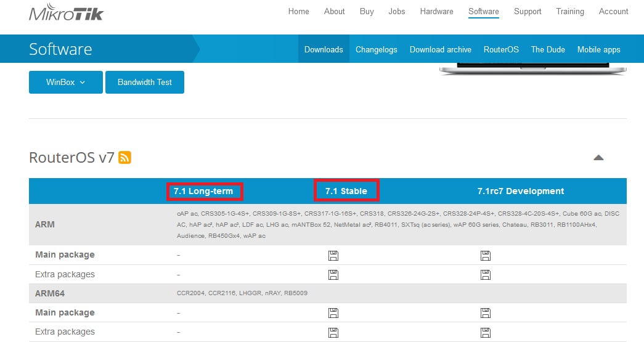Click the 7.1 Long-term column header
644x342 pixels.
tap(203, 191)
